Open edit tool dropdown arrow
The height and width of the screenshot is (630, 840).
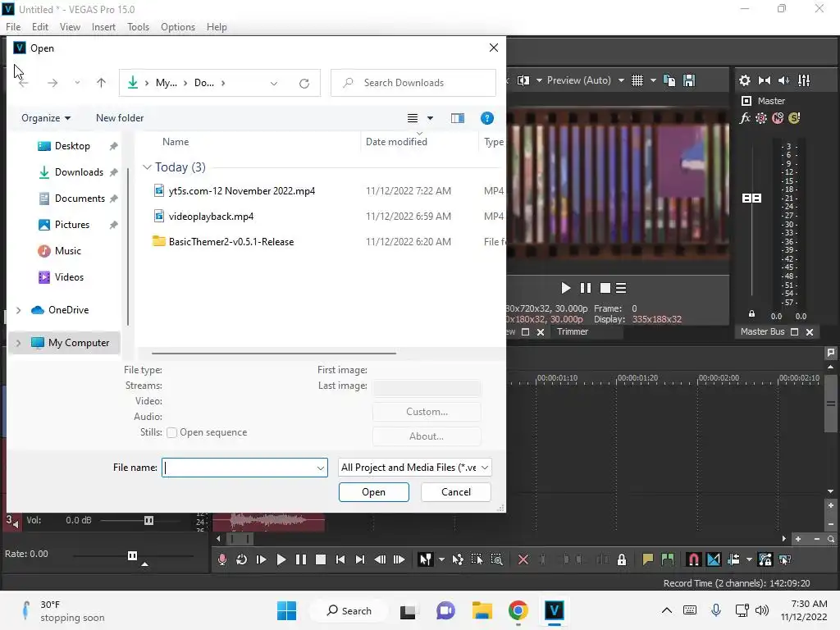coord(441,559)
